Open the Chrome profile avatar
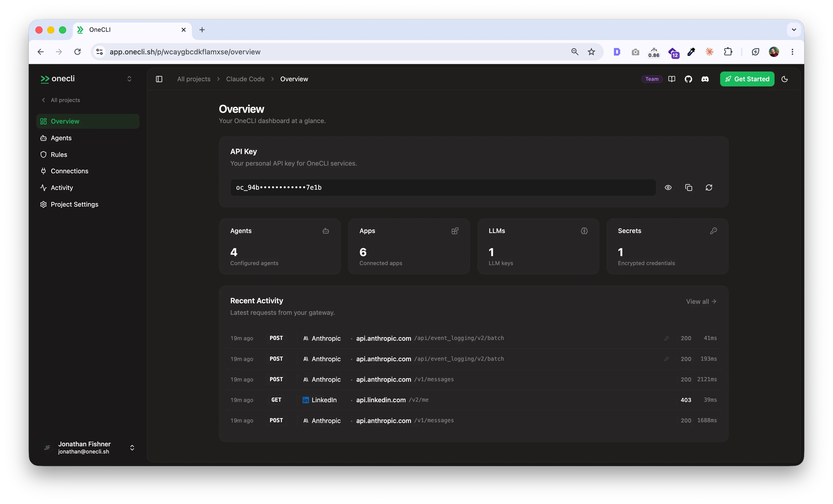833x504 pixels. pyautogui.click(x=774, y=52)
